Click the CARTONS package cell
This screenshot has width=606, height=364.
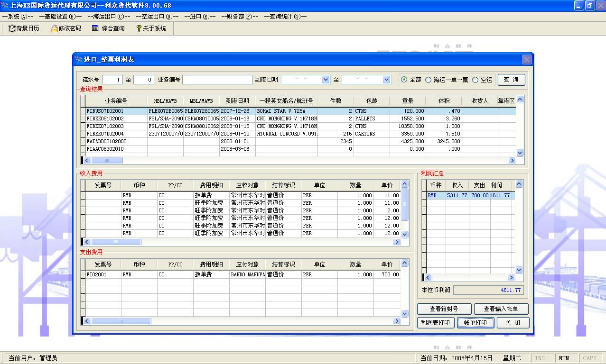[372, 134]
